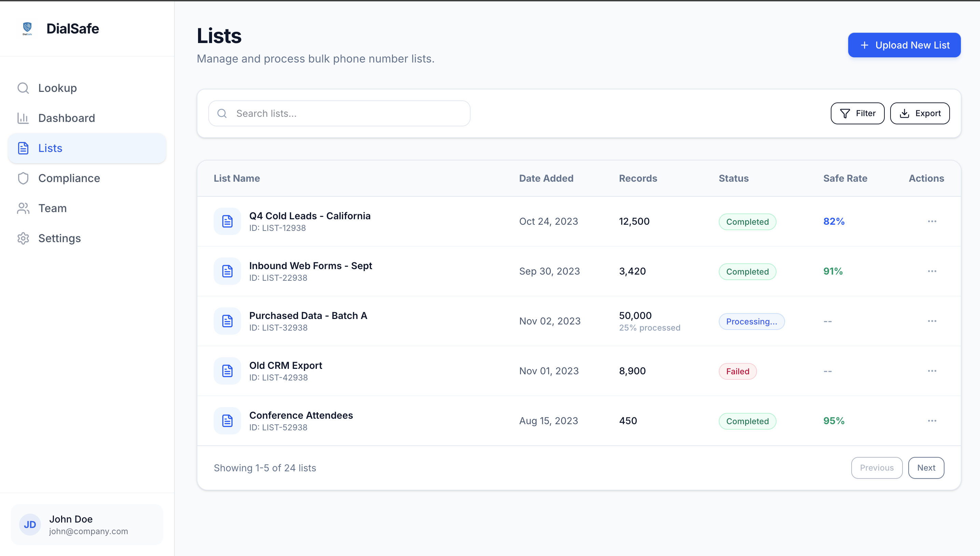
Task: Open the Filter panel
Action: click(857, 113)
